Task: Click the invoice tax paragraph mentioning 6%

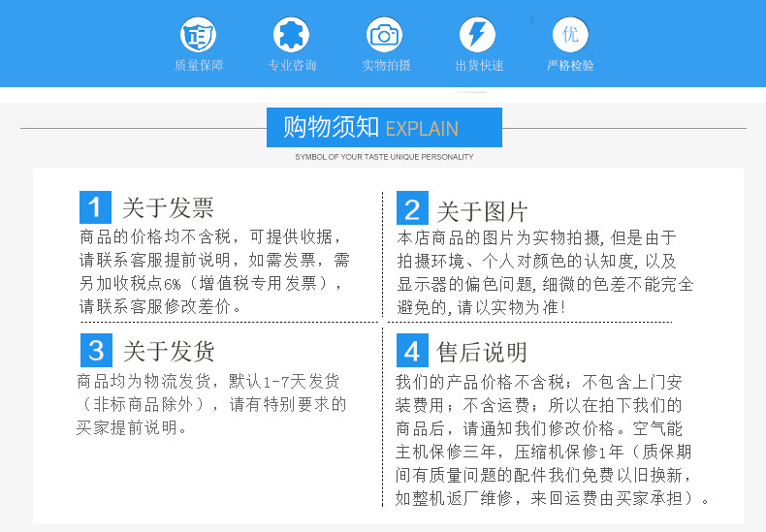Action: [x=213, y=271]
